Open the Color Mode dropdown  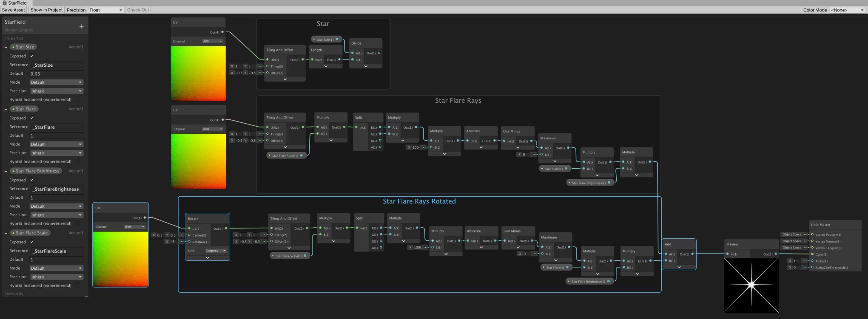point(847,10)
